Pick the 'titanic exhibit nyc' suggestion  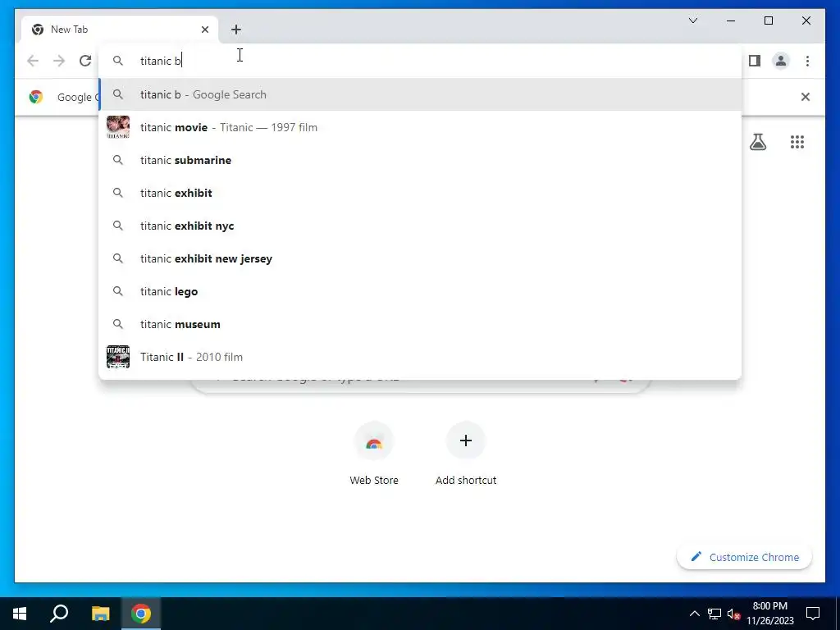(421, 226)
